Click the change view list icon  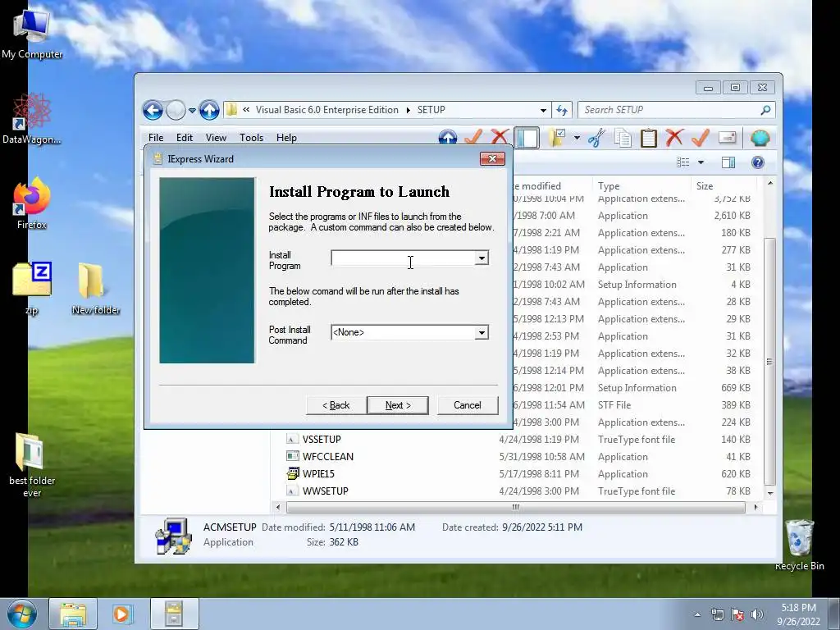[x=683, y=162]
